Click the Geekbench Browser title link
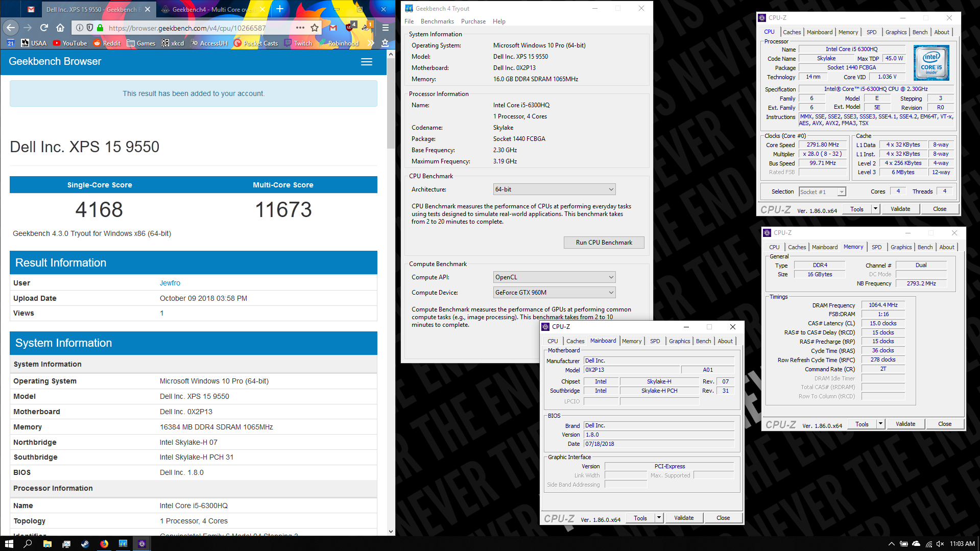The height and width of the screenshot is (551, 980). pyautogui.click(x=55, y=61)
